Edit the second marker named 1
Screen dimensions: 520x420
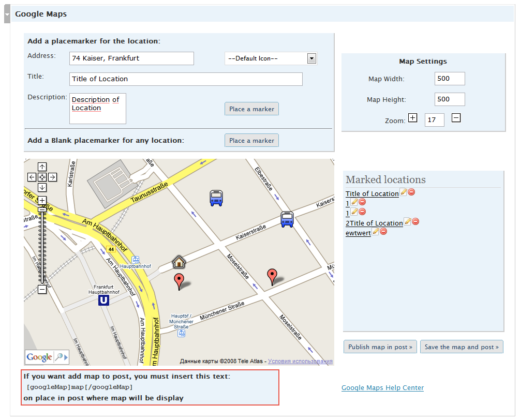[x=354, y=212]
